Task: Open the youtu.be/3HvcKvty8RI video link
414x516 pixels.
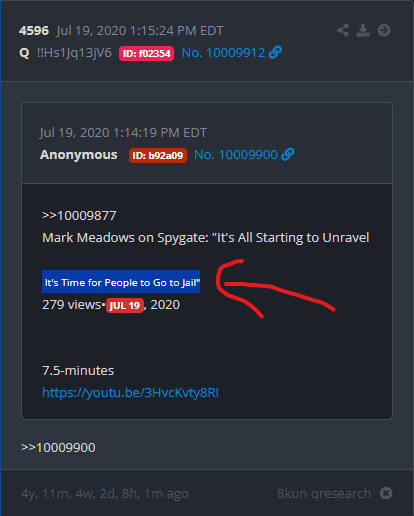Action: 130,393
